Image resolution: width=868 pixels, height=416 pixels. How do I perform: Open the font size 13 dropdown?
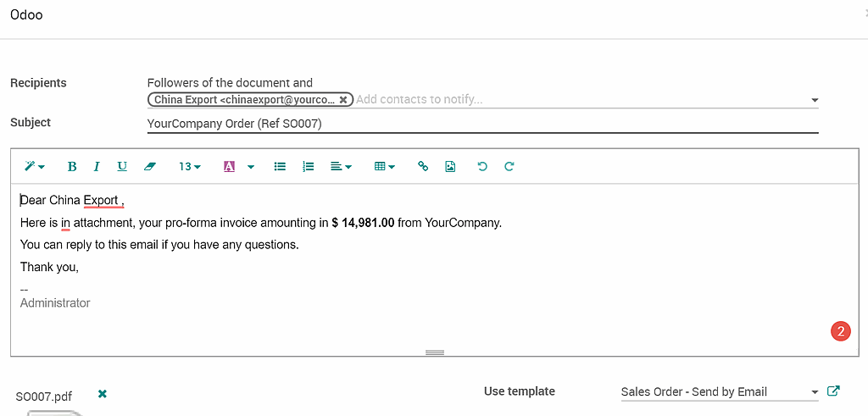point(190,167)
